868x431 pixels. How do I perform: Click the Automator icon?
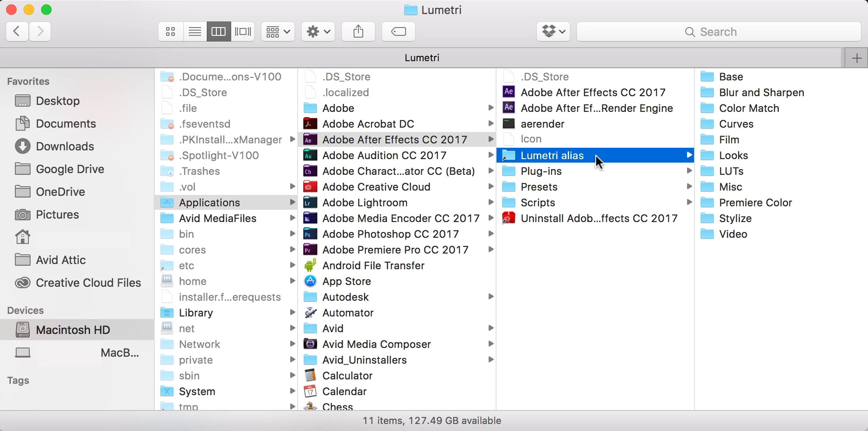[310, 313]
